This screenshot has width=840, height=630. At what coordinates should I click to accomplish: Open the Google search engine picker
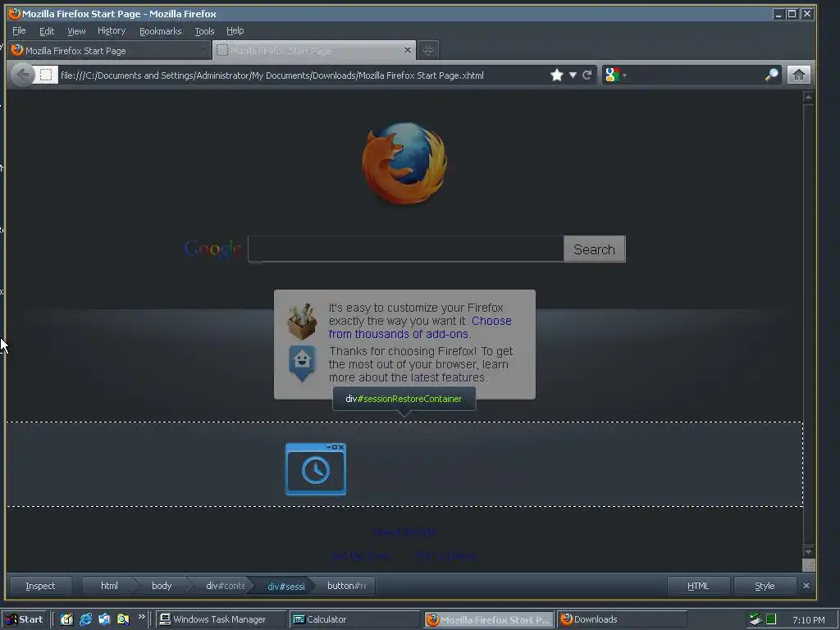615,75
